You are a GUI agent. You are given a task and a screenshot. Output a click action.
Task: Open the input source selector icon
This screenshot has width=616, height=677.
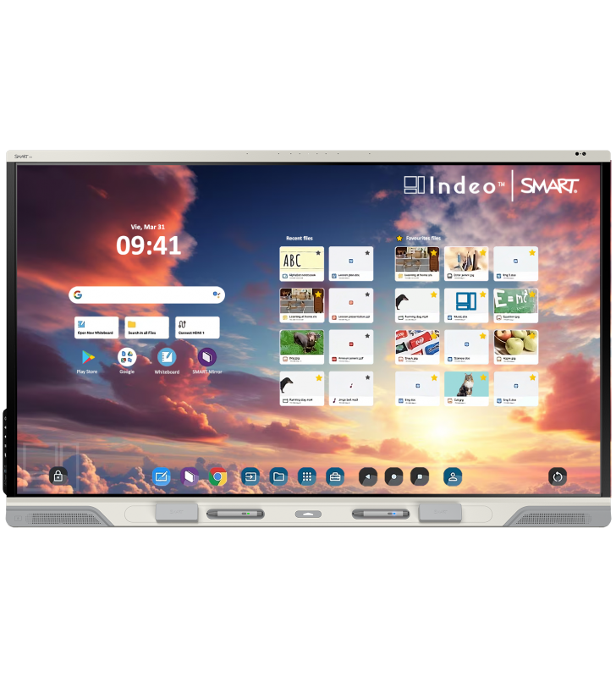(x=250, y=476)
